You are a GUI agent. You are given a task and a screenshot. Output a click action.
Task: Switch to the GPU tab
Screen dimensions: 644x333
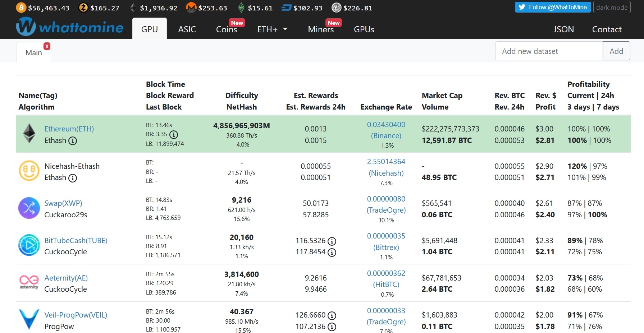pyautogui.click(x=150, y=29)
